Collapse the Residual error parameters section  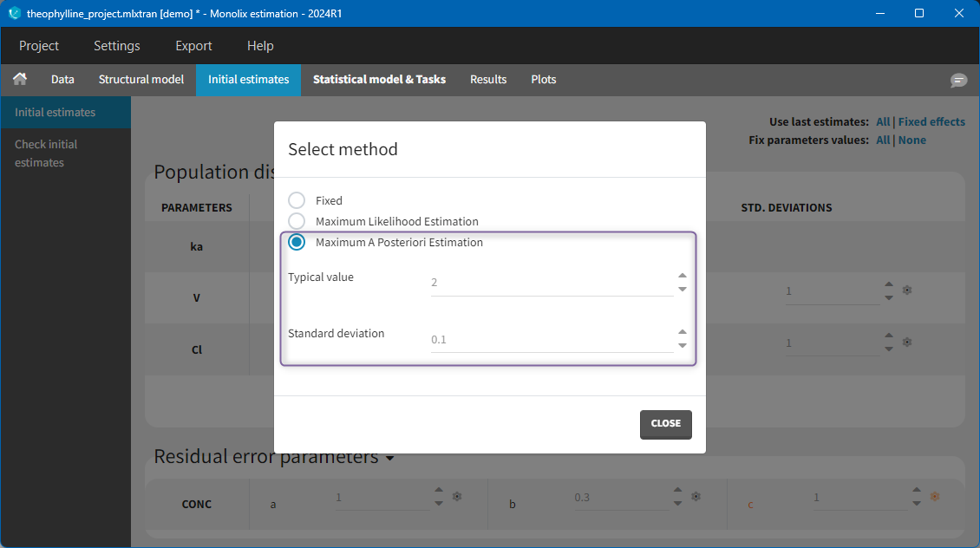click(389, 458)
